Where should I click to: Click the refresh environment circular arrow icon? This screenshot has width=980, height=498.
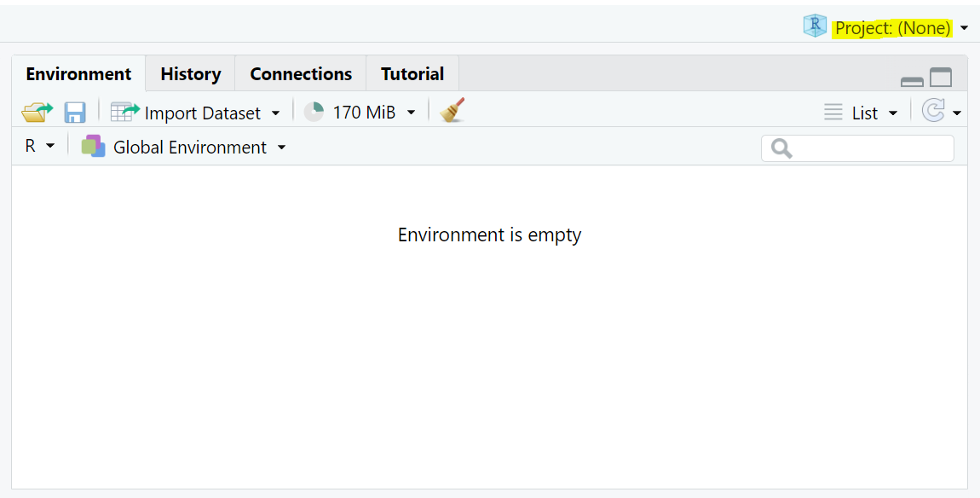933,111
